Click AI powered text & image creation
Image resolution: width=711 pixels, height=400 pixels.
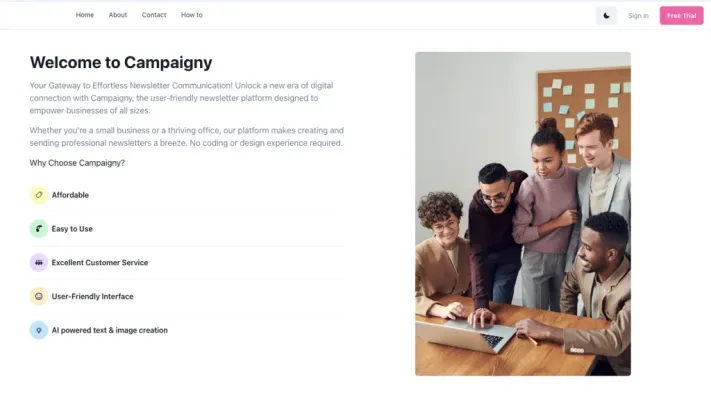(110, 330)
